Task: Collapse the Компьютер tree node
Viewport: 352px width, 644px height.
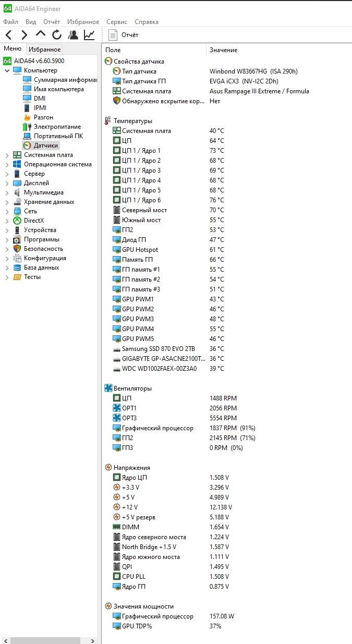Action: [x=7, y=70]
